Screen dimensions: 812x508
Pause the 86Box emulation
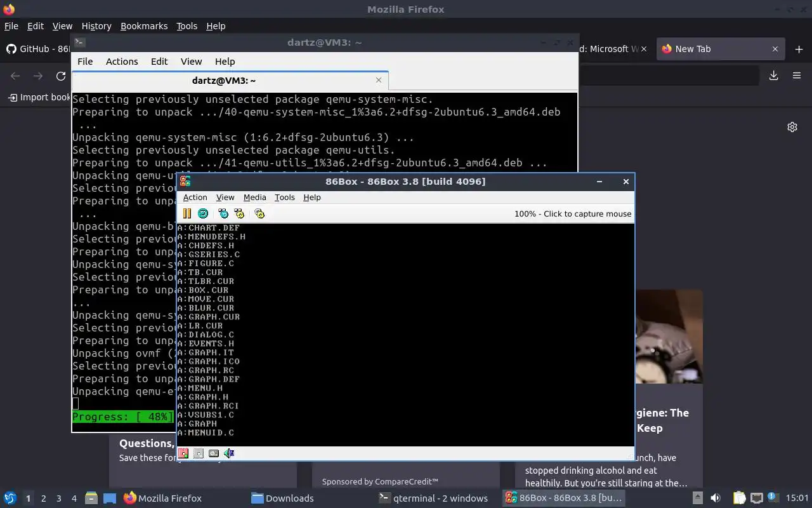click(187, 213)
